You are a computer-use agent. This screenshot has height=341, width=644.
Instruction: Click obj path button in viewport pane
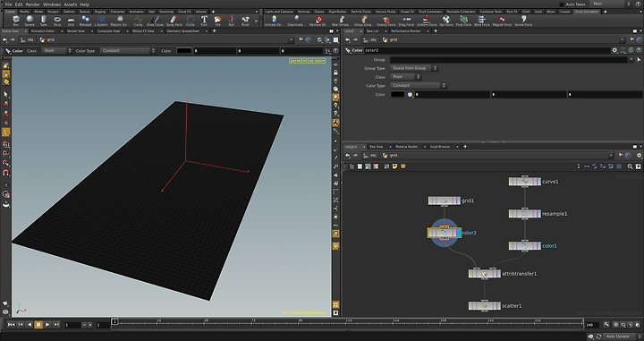coord(27,40)
